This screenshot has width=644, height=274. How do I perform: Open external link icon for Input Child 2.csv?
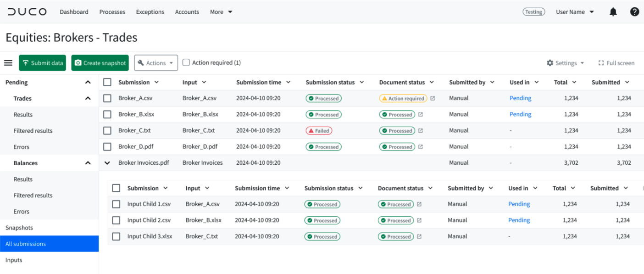coord(419,220)
